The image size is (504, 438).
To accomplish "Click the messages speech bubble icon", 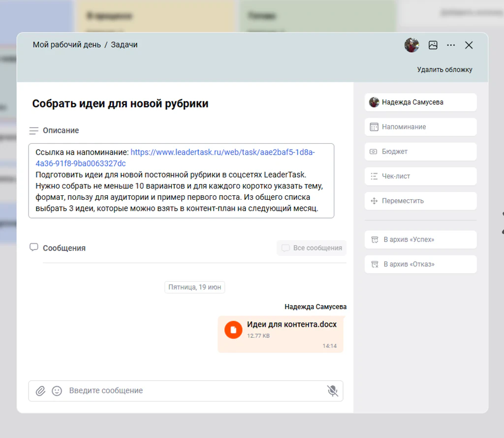I will pos(34,247).
